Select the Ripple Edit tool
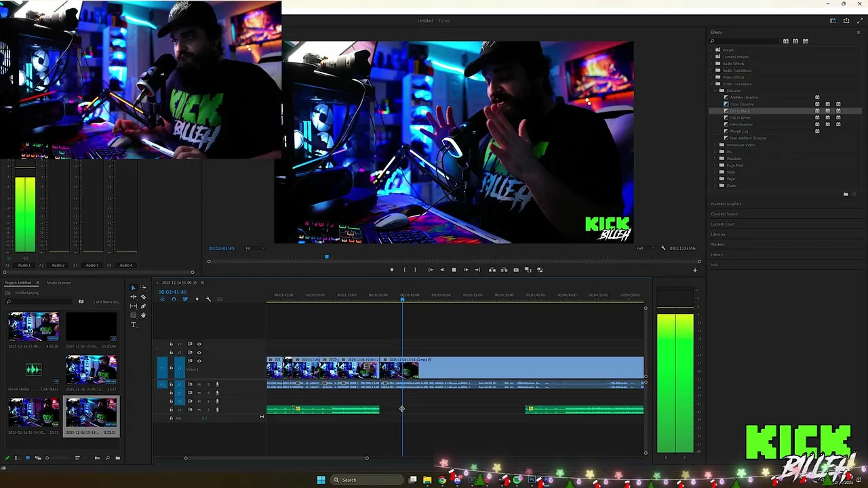Viewport: 868px width, 488px height. [134, 297]
